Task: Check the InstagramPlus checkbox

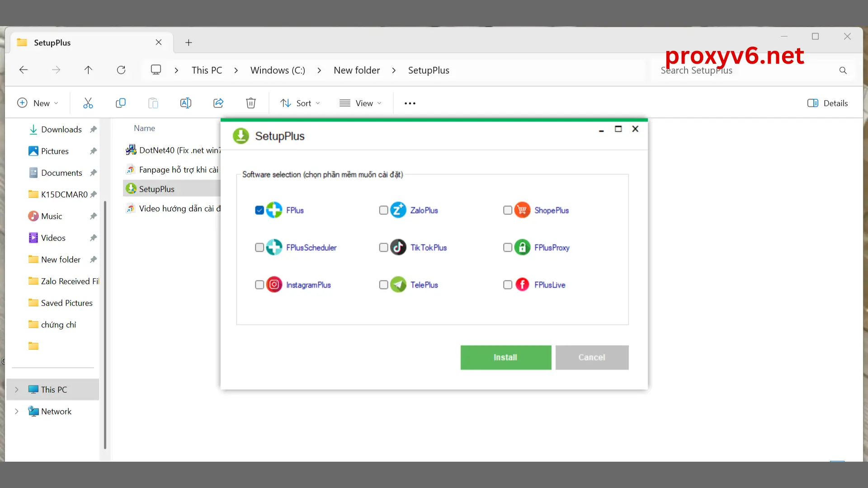Action: (259, 285)
